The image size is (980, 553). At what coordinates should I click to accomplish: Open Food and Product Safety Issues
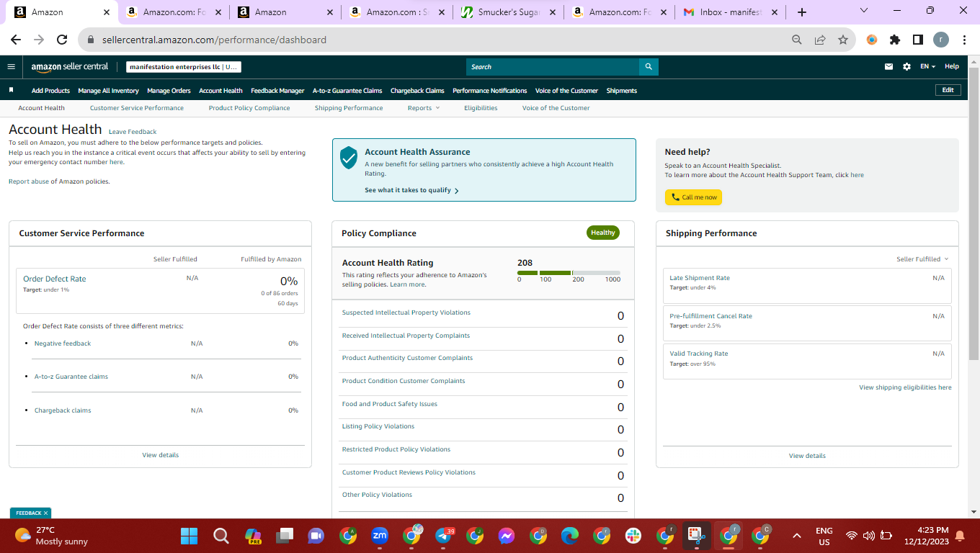tap(389, 404)
